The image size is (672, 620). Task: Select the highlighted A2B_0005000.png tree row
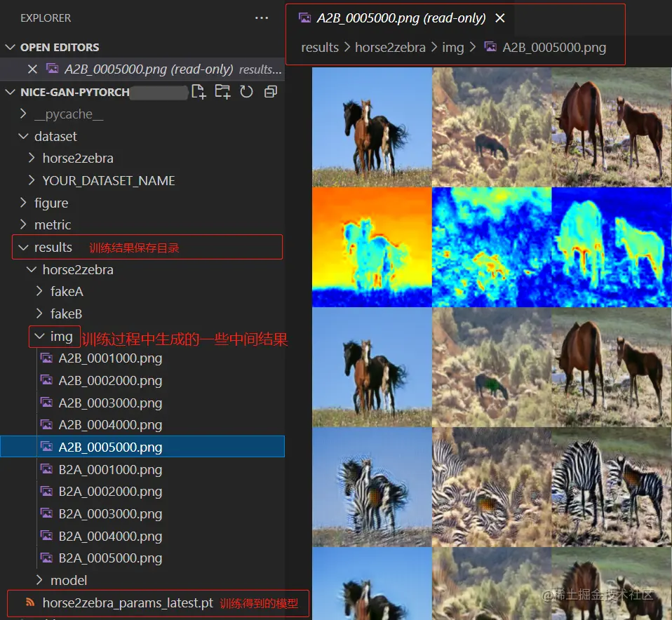pos(142,447)
